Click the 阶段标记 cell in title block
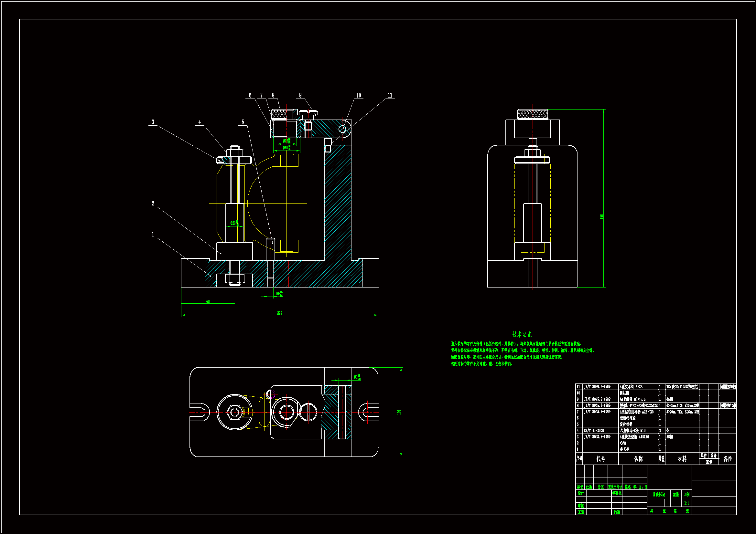This screenshot has height=534, width=756. (659, 495)
